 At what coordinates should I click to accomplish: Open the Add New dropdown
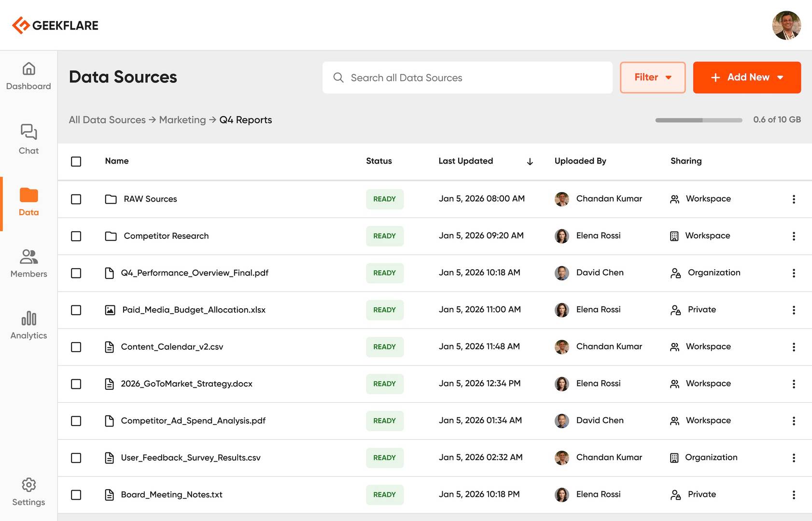(746, 78)
